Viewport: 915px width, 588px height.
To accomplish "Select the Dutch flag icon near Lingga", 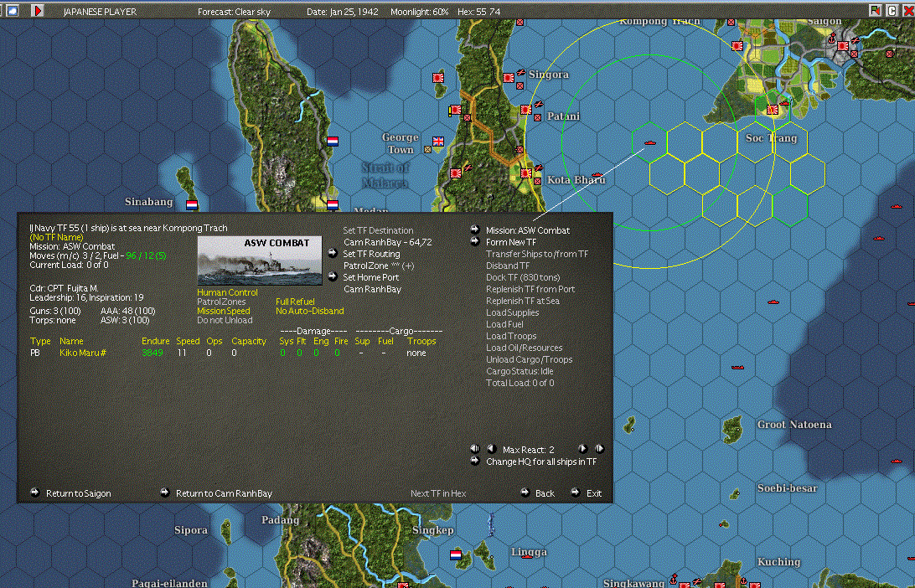I will pyautogui.click(x=456, y=554).
